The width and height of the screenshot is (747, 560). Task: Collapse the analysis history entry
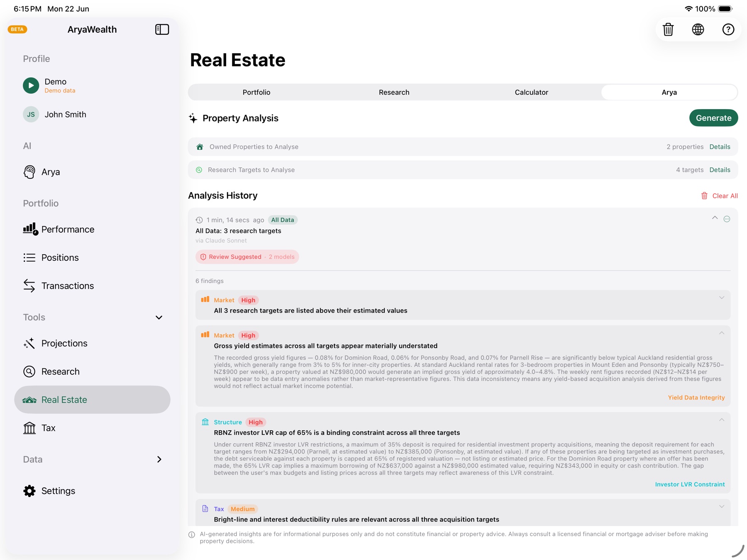tap(715, 218)
